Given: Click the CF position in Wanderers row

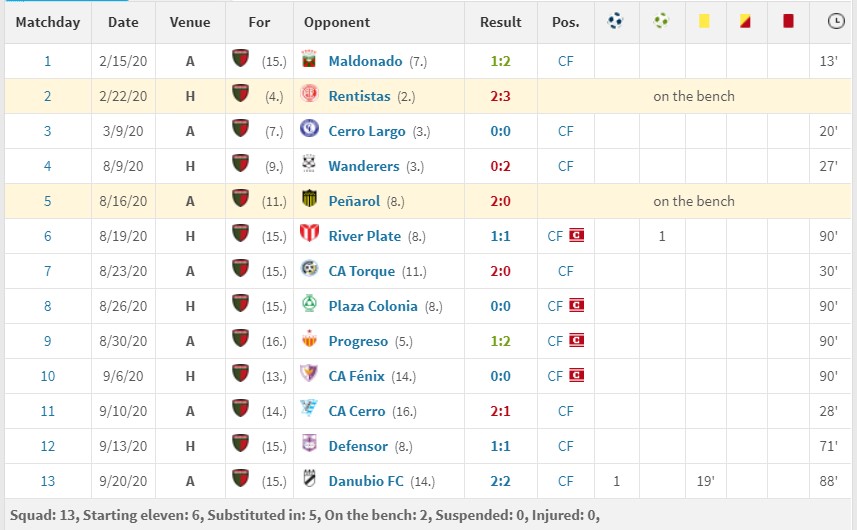Looking at the screenshot, I should [x=566, y=166].
